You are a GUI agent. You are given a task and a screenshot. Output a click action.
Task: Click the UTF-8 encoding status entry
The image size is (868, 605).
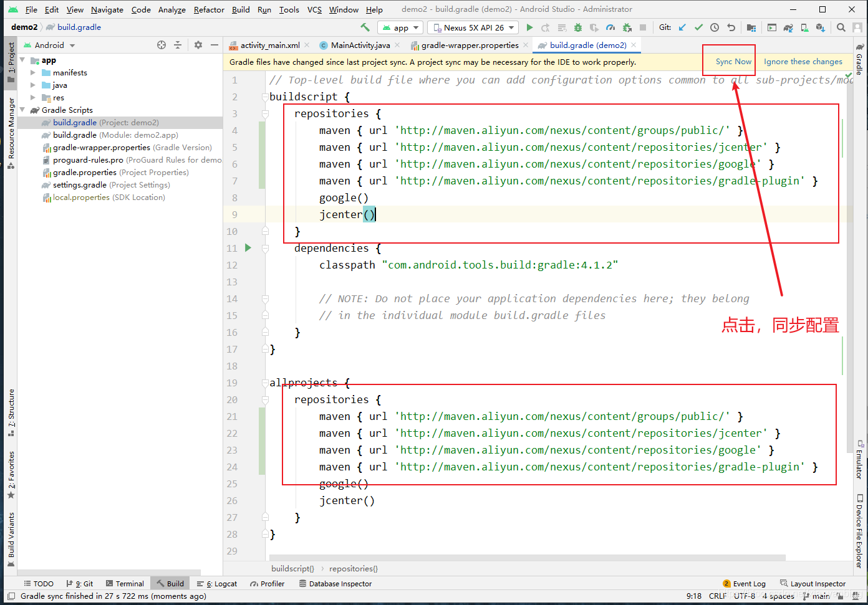(x=745, y=596)
